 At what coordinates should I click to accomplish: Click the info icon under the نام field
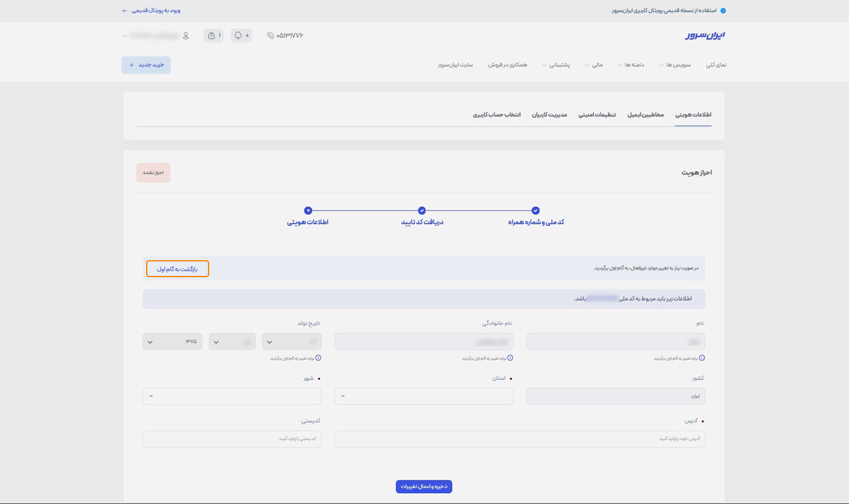click(702, 358)
